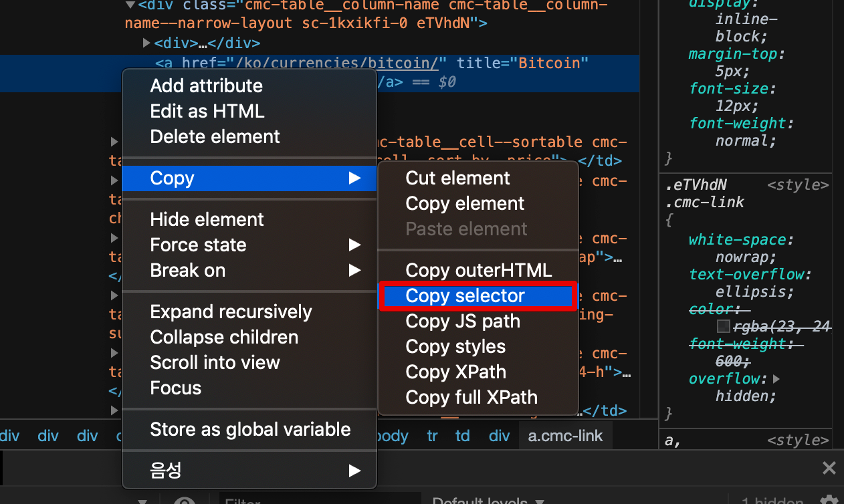Image resolution: width=844 pixels, height=504 pixels.
Task: Click the text-overflow property name
Action: [x=747, y=274]
